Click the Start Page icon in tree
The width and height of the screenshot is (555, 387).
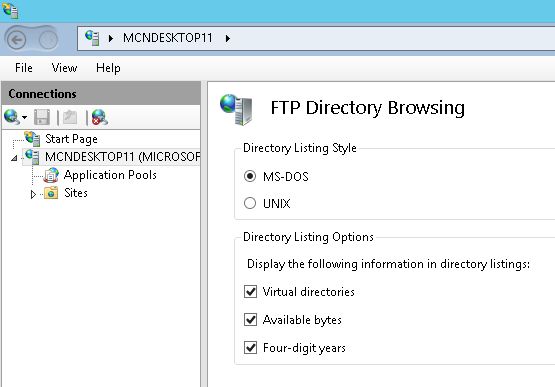(x=32, y=139)
